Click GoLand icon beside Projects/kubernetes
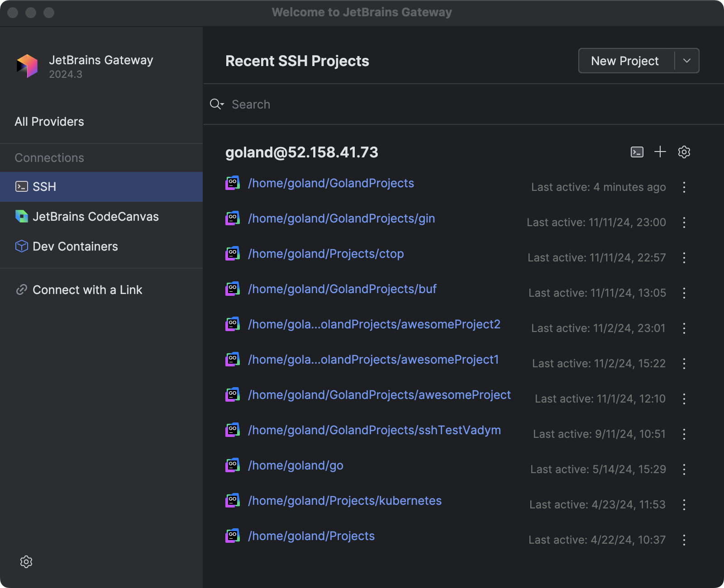Image resolution: width=724 pixels, height=588 pixels. 233,501
